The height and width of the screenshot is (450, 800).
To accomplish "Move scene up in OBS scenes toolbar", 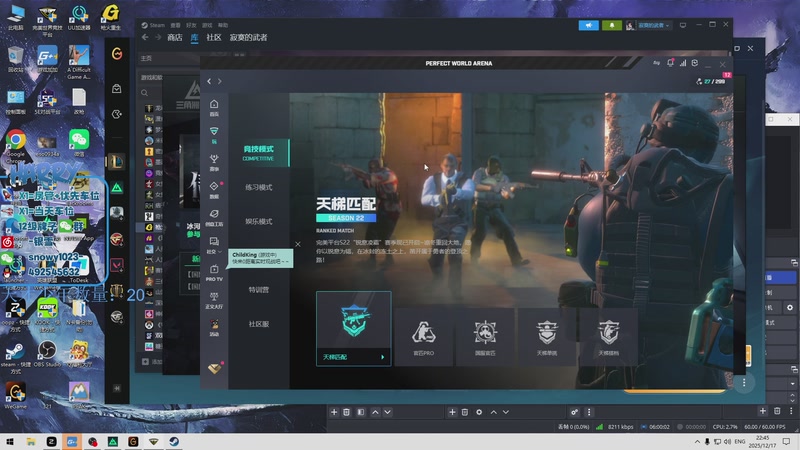I will point(375,412).
